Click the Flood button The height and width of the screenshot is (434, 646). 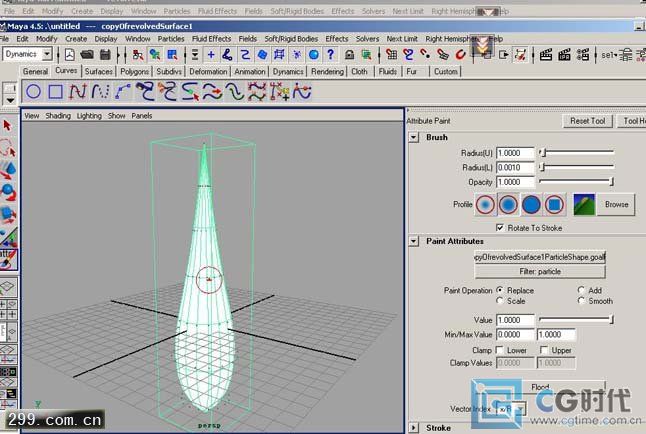pos(540,387)
